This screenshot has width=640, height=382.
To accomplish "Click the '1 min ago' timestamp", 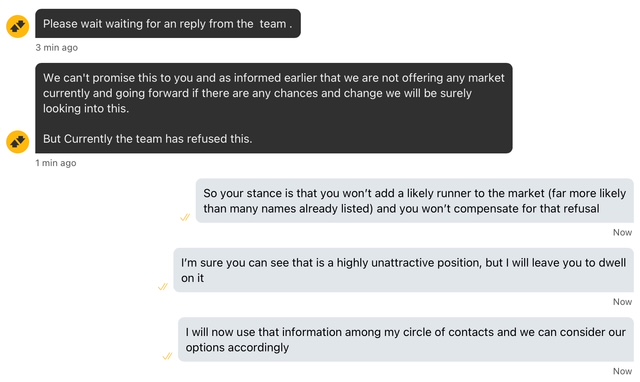I will [56, 163].
